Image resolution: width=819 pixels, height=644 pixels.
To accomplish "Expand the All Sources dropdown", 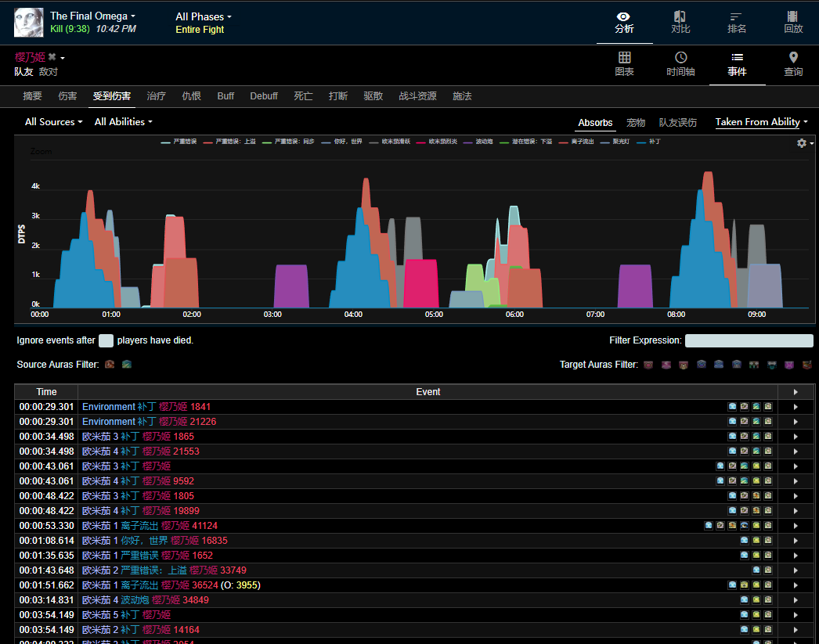I will point(53,122).
